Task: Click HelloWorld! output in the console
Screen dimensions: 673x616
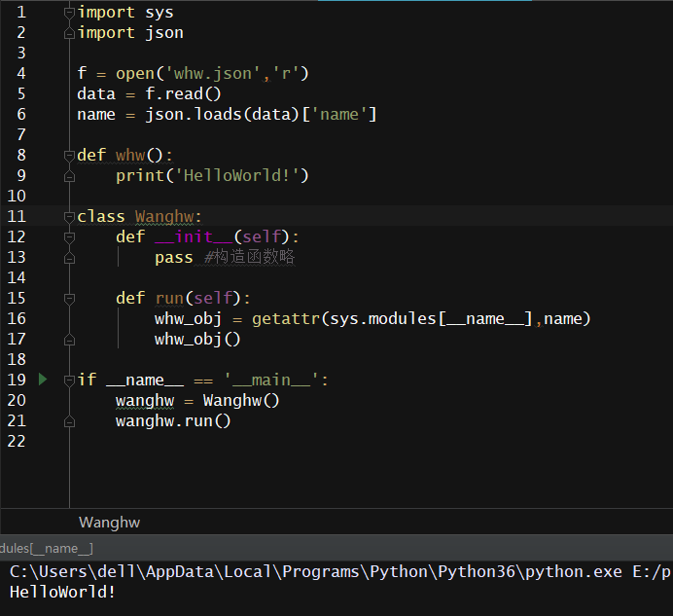Action: coord(62,593)
